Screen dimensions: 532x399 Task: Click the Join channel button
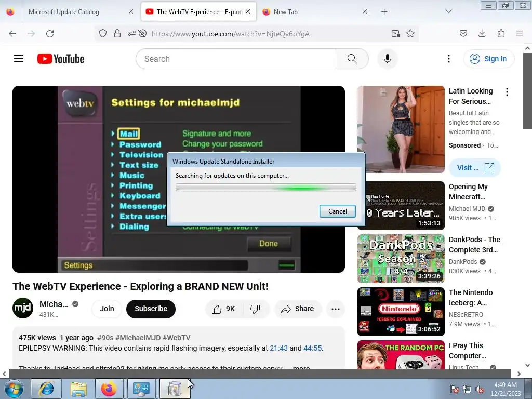coord(107,309)
